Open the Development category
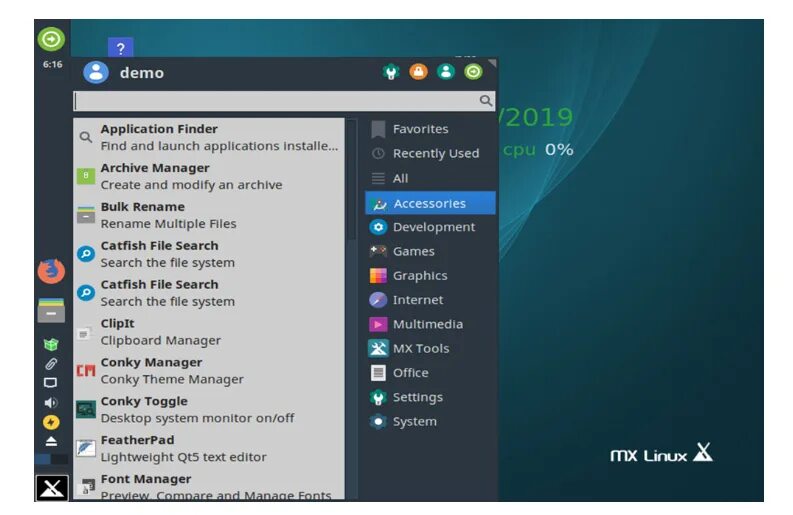Screen dimensions: 793x515 (x=430, y=227)
